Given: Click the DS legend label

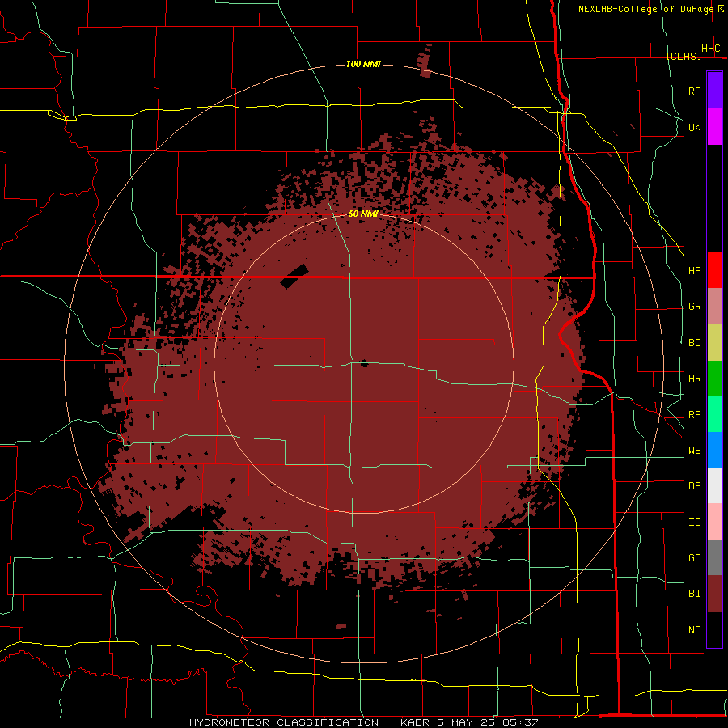Looking at the screenshot, I should coord(694,486).
